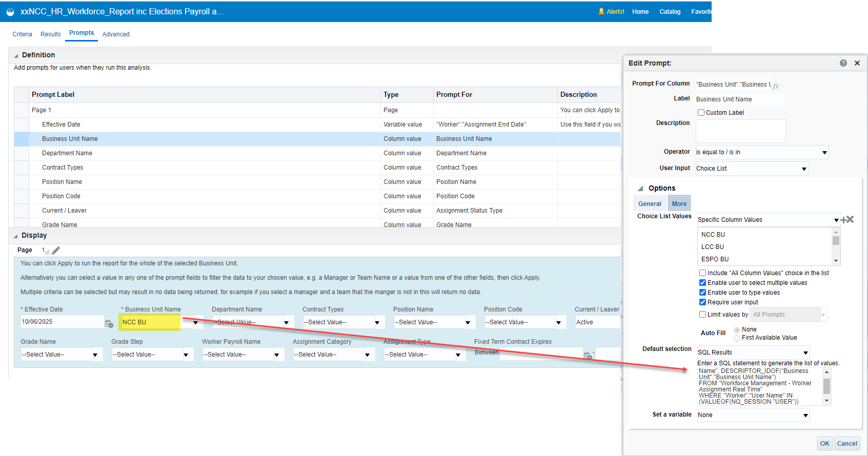
Task: Click the Description text box in Edit Prompt
Action: click(740, 131)
